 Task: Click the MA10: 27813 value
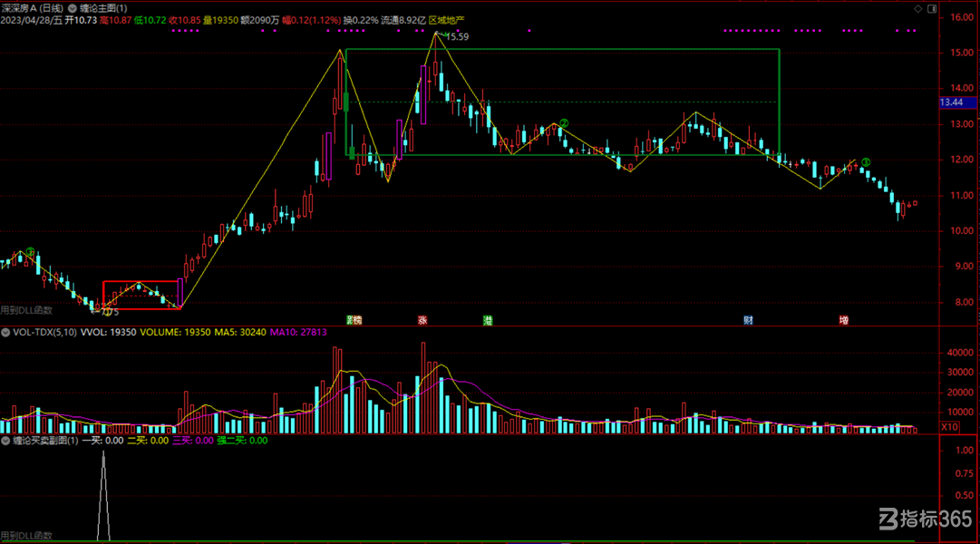[298, 333]
